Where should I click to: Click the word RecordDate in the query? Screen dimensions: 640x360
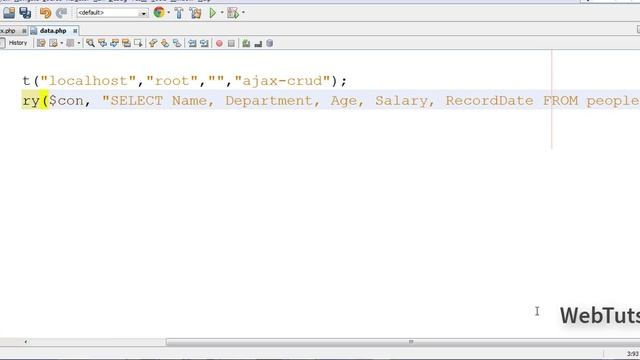(x=489, y=101)
